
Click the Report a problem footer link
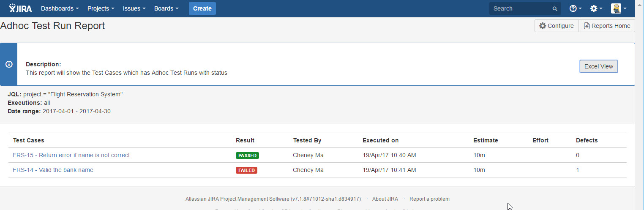click(429, 199)
